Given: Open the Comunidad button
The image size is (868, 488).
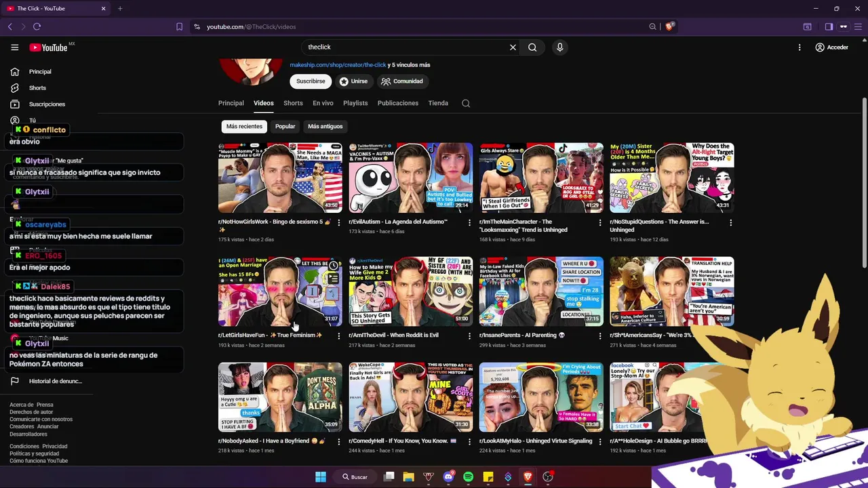Looking at the screenshot, I should pyautogui.click(x=401, y=81).
